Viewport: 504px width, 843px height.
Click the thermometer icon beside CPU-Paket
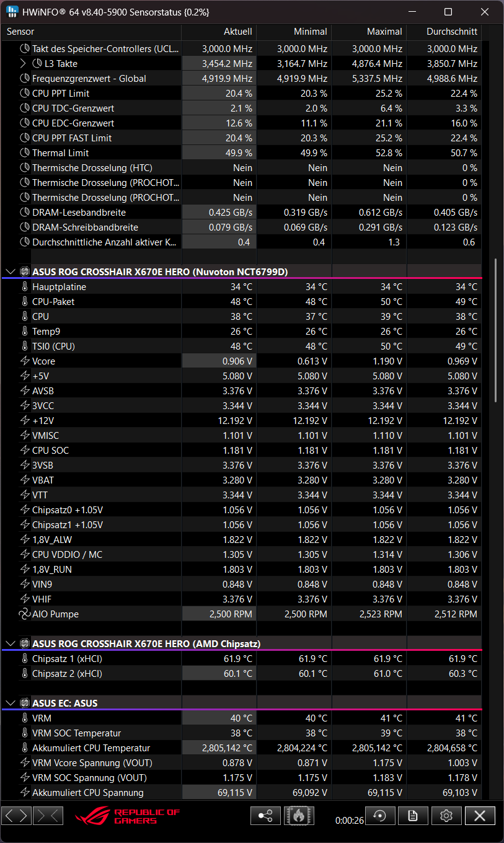point(25,302)
